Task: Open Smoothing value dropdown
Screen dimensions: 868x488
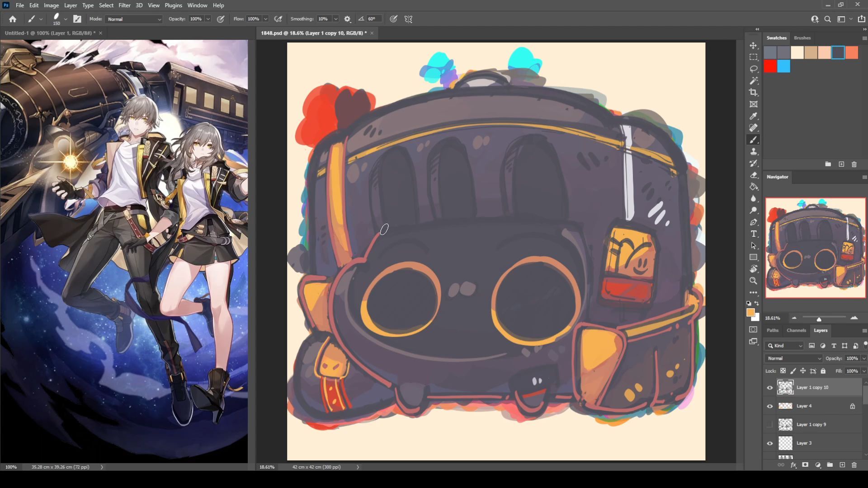Action: click(x=335, y=19)
